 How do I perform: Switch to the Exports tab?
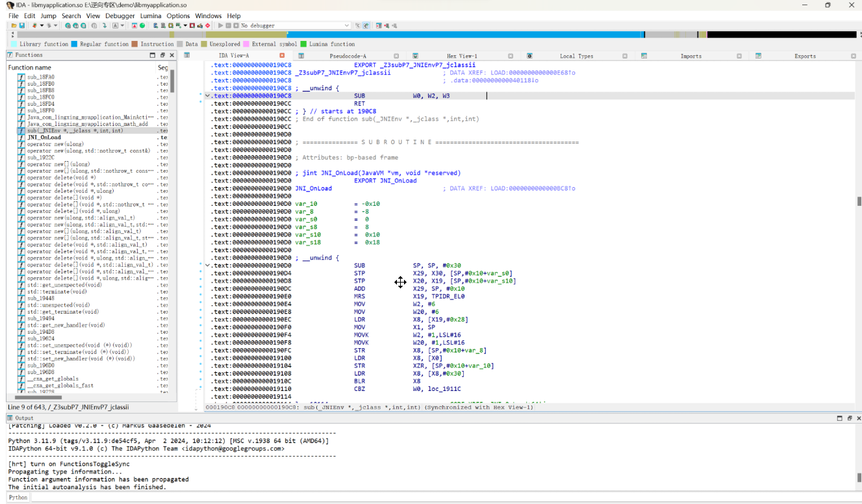tap(805, 56)
